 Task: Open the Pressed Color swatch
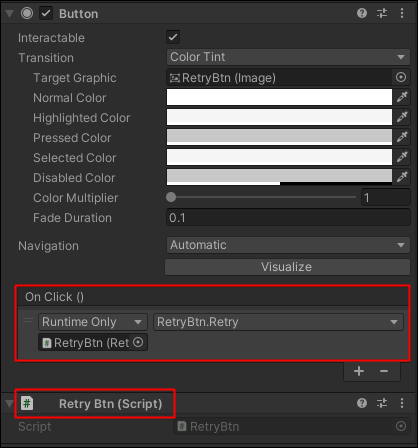(279, 137)
